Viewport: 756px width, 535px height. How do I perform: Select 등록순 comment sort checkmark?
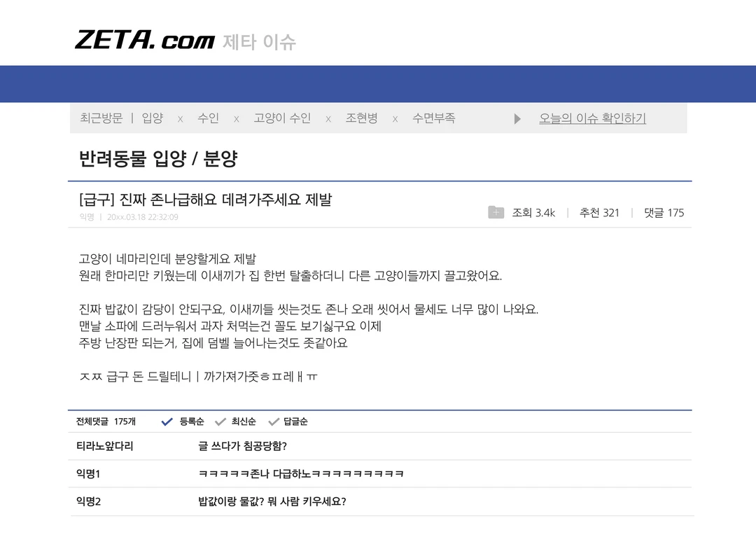point(167,422)
